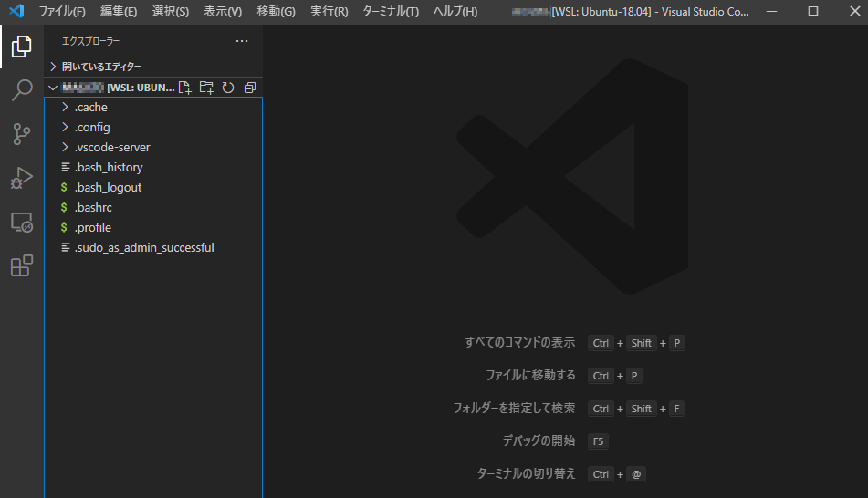Open the .sudo_as_admin_successful file
868x498 pixels.
153,248
